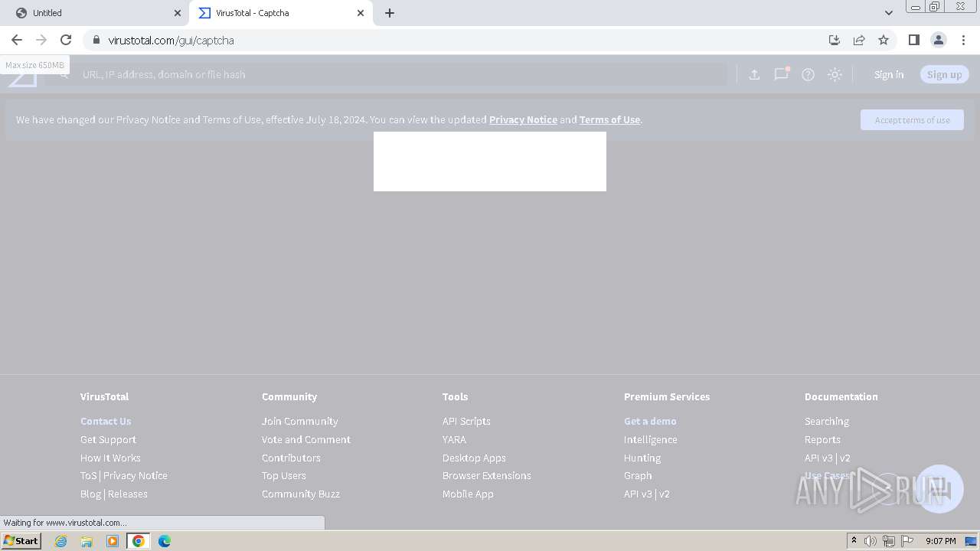Open API Scripts link
The image size is (980, 551).
pyautogui.click(x=466, y=421)
